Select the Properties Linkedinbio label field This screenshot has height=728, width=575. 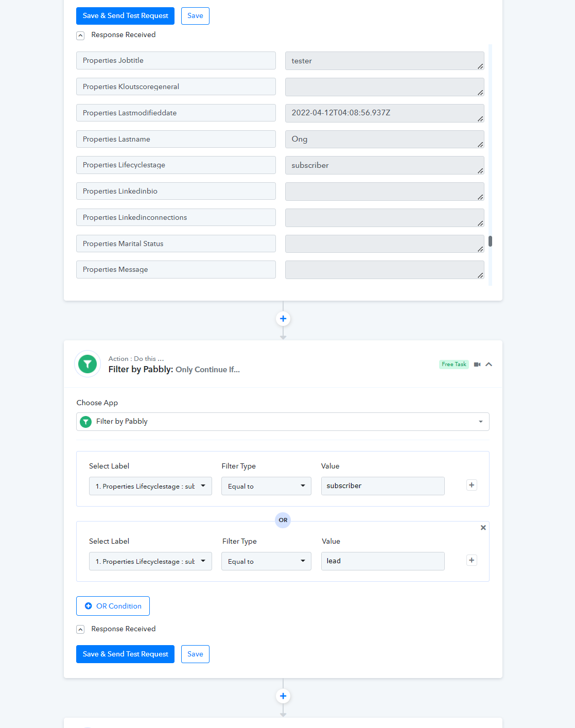point(176,191)
